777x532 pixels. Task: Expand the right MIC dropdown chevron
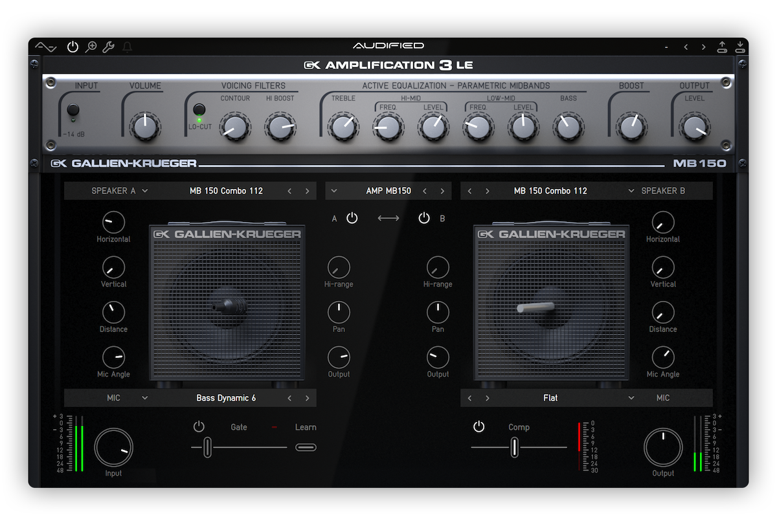pos(631,398)
